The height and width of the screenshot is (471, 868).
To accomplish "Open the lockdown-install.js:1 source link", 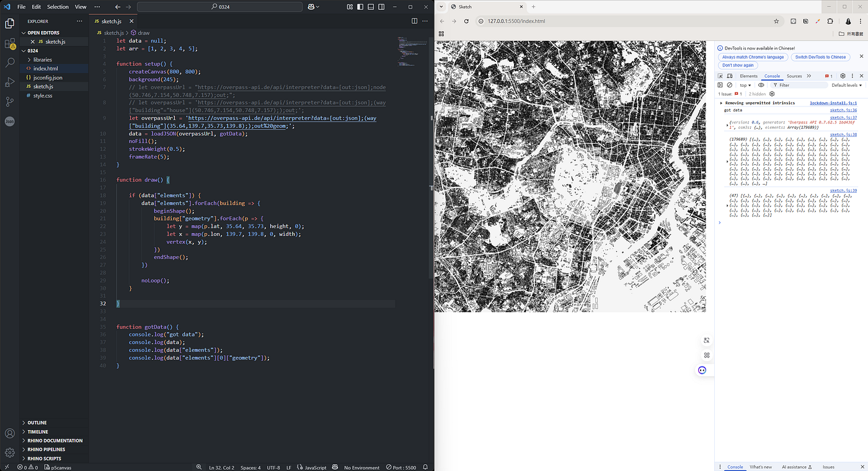I will coord(833,103).
